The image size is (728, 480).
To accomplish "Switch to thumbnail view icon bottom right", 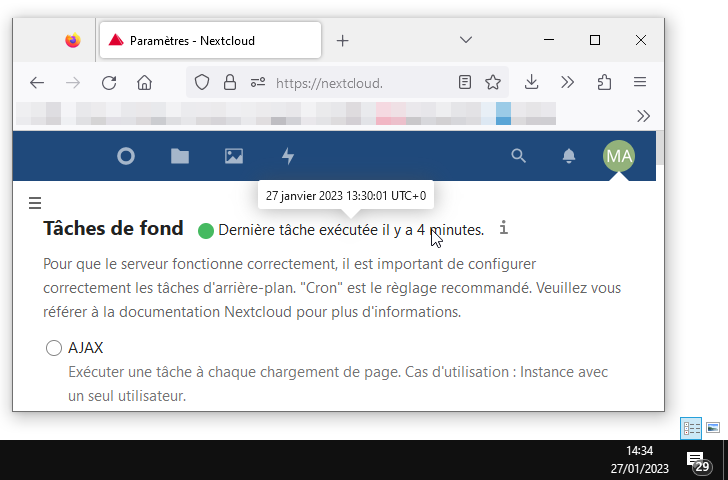I will (713, 427).
